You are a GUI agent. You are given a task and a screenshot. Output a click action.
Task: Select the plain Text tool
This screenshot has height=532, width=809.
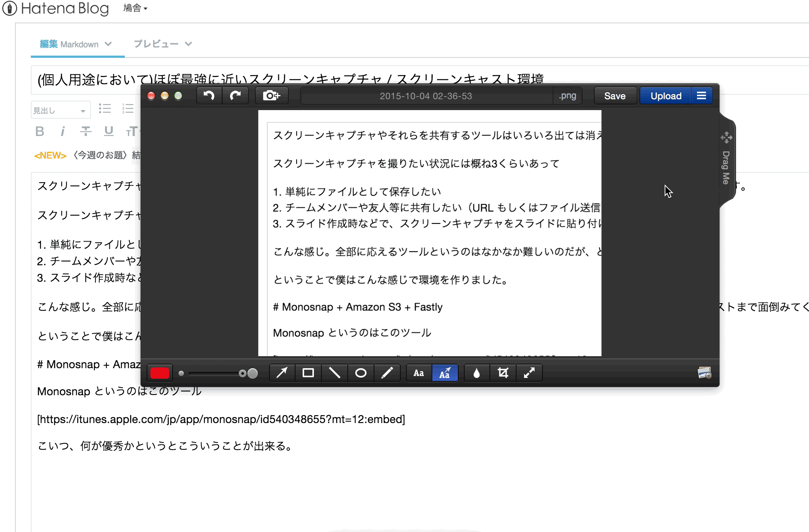(419, 373)
